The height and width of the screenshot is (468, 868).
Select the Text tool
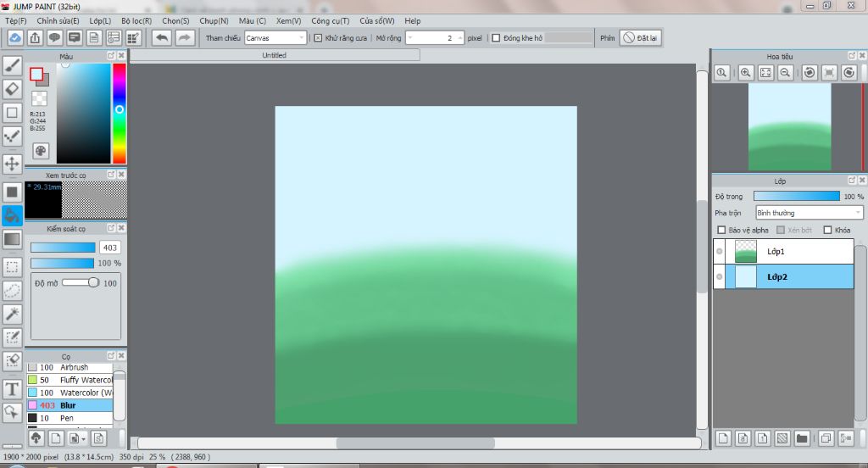12,389
